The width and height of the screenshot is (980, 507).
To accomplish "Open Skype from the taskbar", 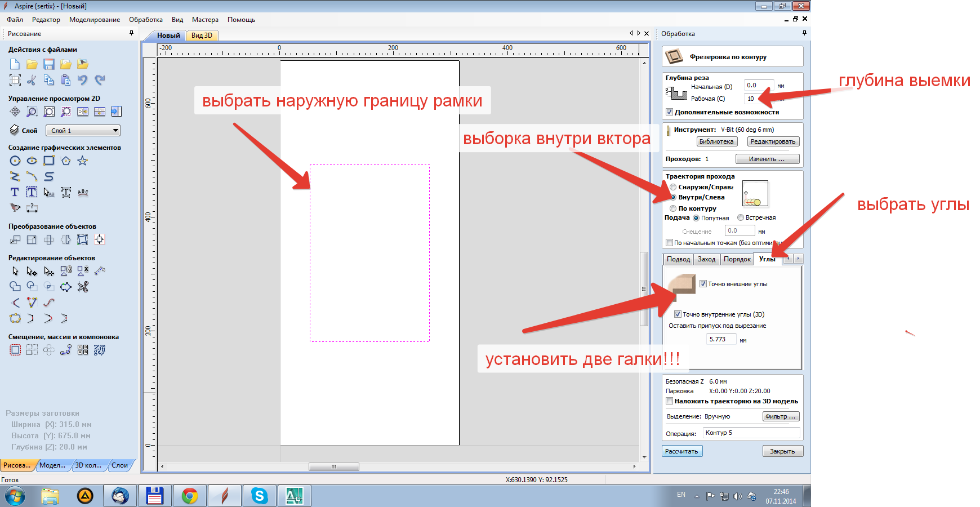I will click(x=260, y=496).
